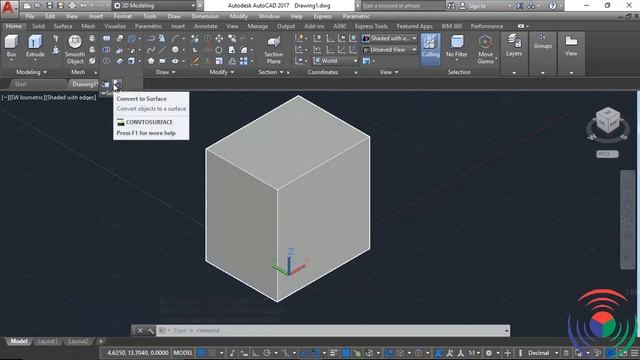Toggle MODEL space button in status bar
Image resolution: width=640 pixels, height=360 pixels.
point(183,353)
